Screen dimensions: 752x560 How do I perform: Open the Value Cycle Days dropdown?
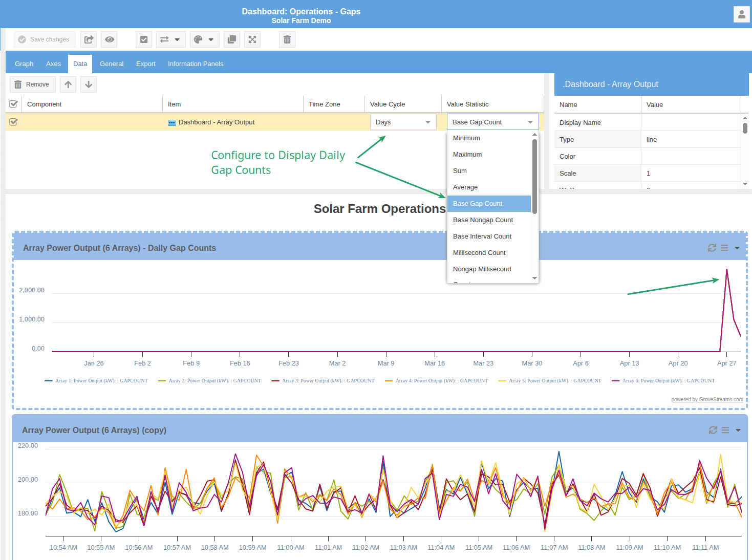[x=403, y=122]
